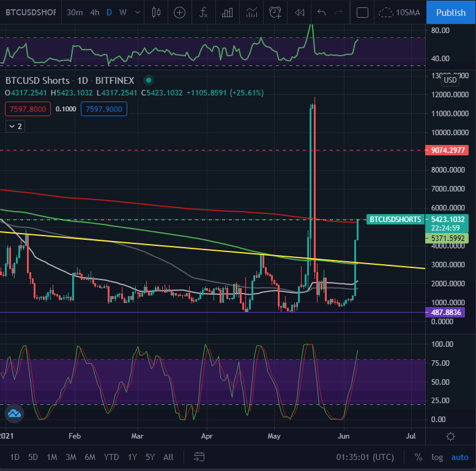Screen dimensions: 476x471
Task: Click the round blue cloud wave icon
Action: coord(14,414)
